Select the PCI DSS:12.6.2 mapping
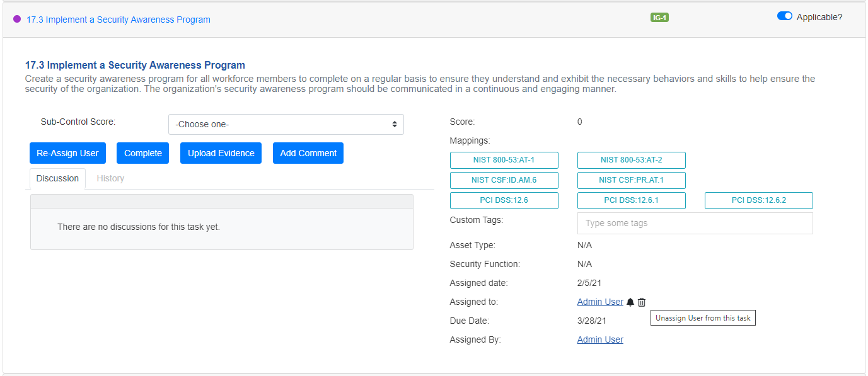Viewport: 868px width, 376px height. (758, 200)
